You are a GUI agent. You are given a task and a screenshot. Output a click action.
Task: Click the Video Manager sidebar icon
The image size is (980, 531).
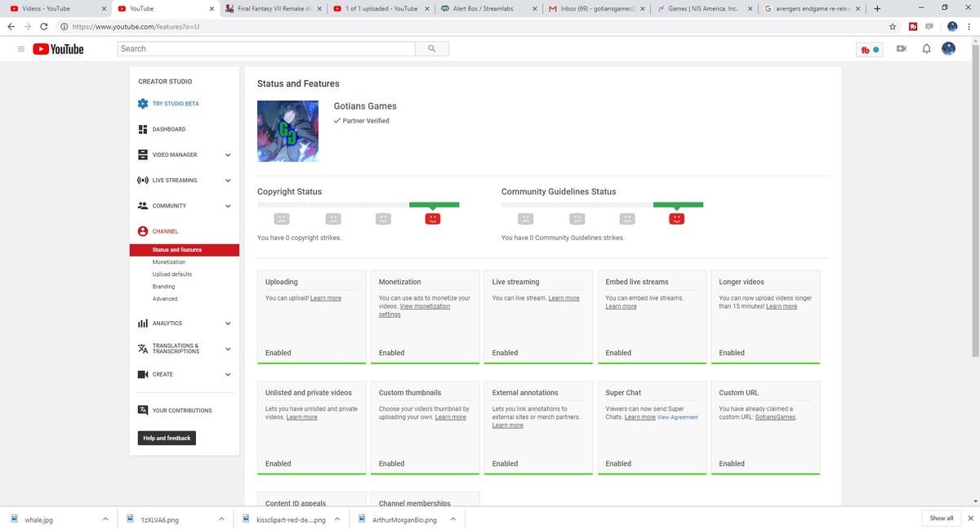(x=143, y=154)
